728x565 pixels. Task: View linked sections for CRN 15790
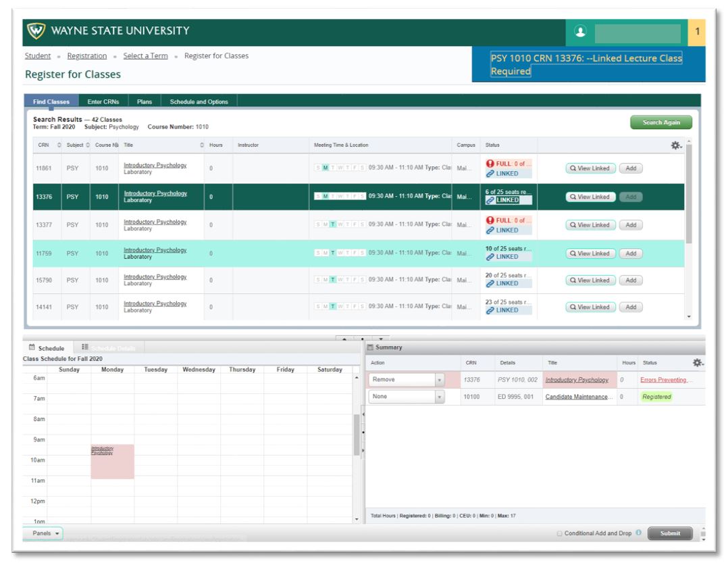(x=590, y=280)
